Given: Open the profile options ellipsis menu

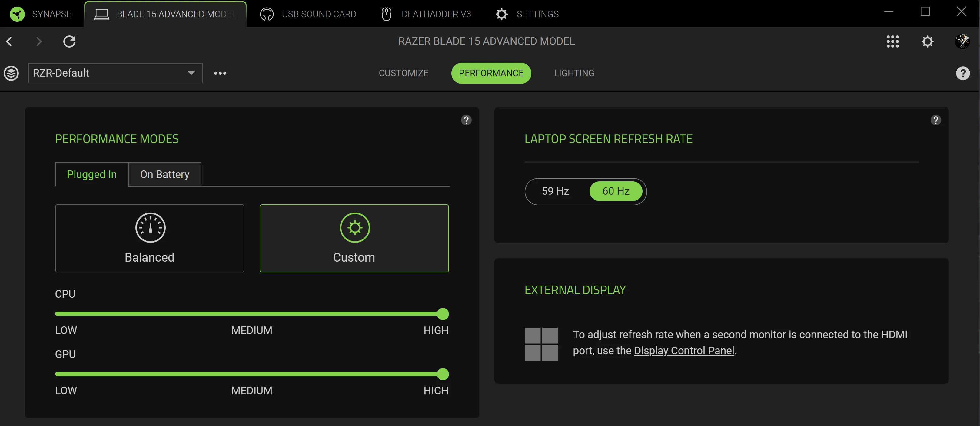Looking at the screenshot, I should coord(220,73).
